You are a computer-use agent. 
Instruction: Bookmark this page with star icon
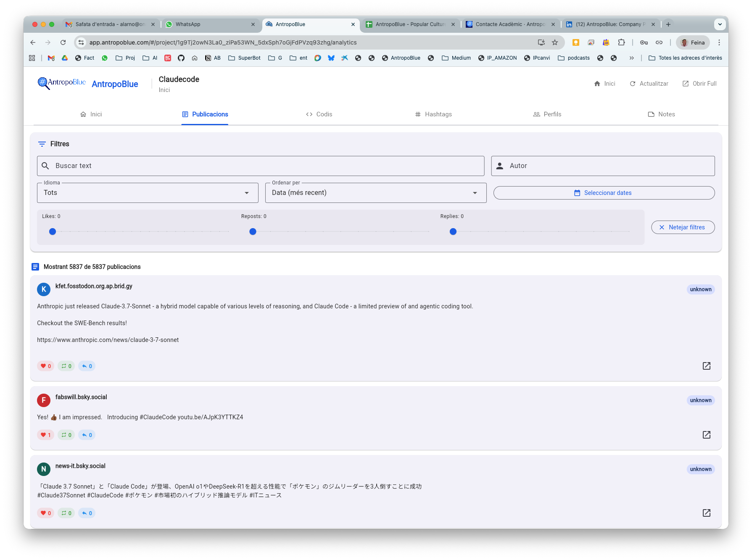[555, 42]
